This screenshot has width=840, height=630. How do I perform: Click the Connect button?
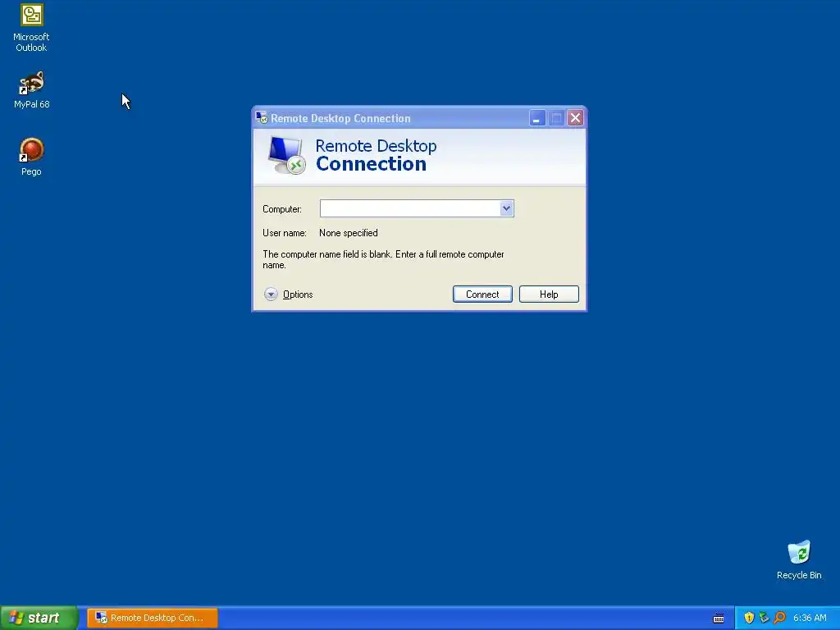point(482,294)
